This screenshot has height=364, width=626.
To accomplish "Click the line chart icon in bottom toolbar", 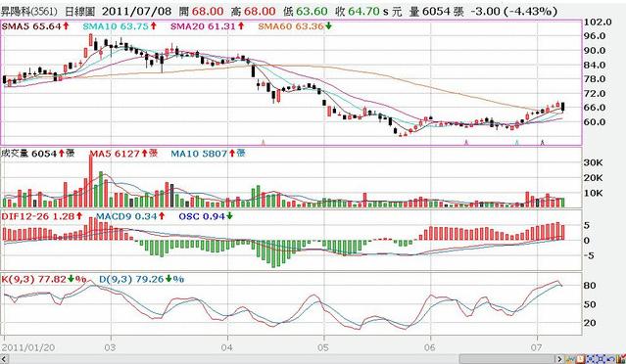I will click(x=570, y=359).
